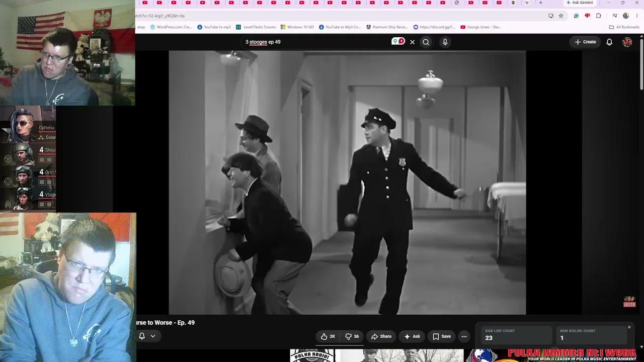
Task: Close the raw like count panel
Action: click(x=629, y=327)
